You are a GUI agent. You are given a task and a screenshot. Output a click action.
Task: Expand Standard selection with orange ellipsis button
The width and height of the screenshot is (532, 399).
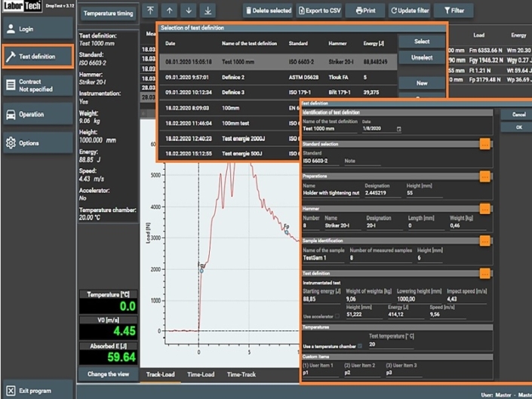(485, 144)
